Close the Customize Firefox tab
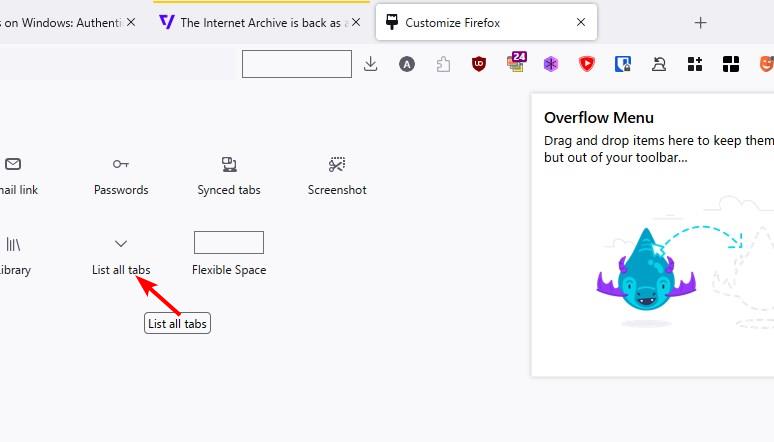774x442 pixels. point(581,22)
